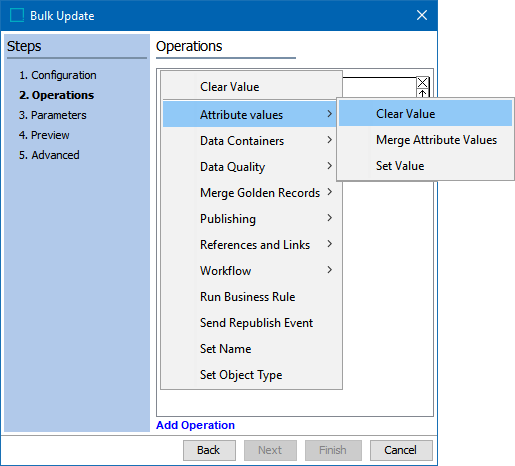Click the Add Operation link

195,425
